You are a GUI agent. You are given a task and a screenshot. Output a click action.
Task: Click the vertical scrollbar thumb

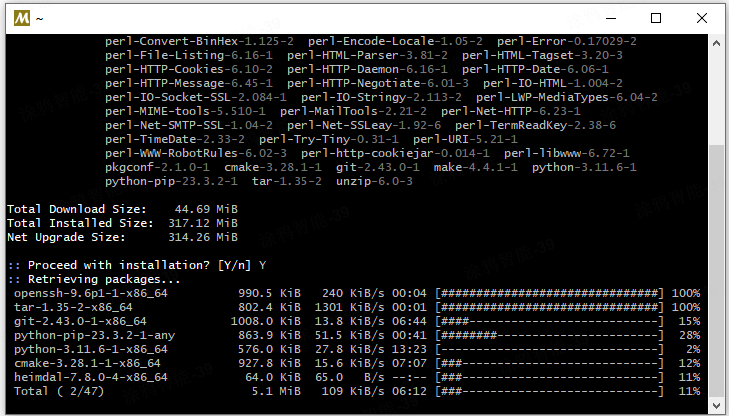(716, 270)
